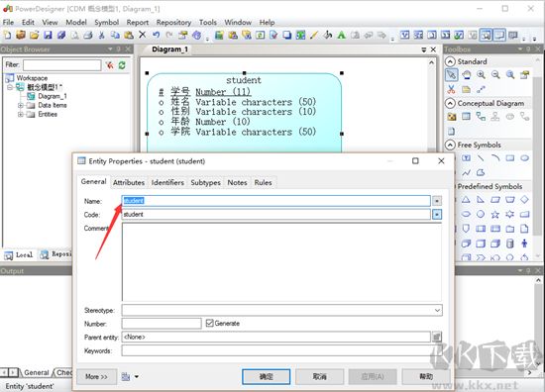
Task: Click into the Comment text area
Action: point(281,261)
